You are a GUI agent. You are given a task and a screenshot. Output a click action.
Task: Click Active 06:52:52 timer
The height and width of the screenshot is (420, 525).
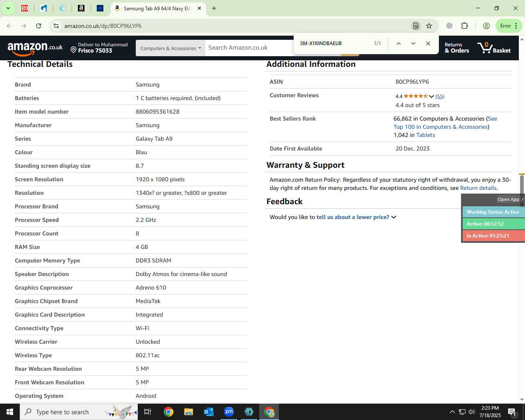493,224
